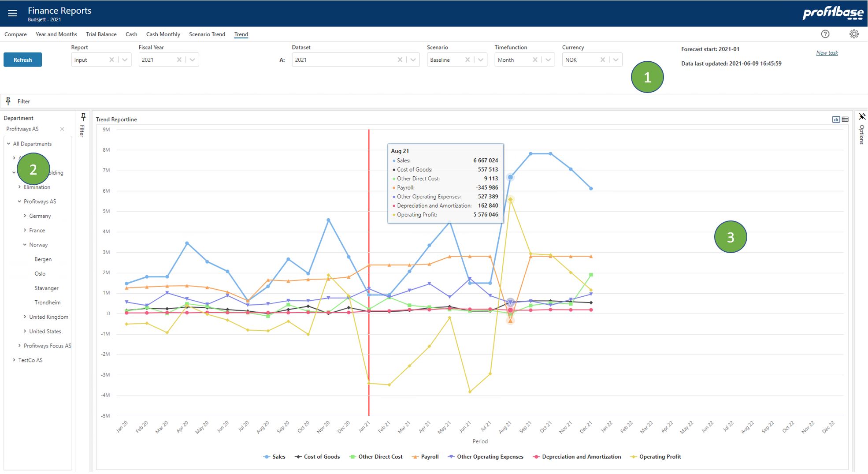
Task: Click the Sales data point for Aug 21
Action: [x=510, y=177]
